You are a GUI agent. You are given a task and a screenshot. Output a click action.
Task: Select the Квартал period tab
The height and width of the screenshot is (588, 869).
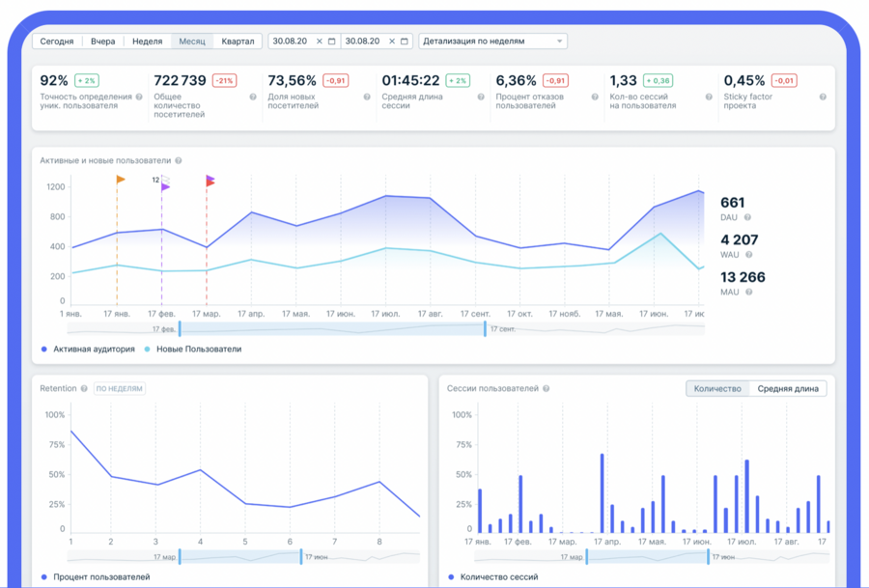click(238, 42)
